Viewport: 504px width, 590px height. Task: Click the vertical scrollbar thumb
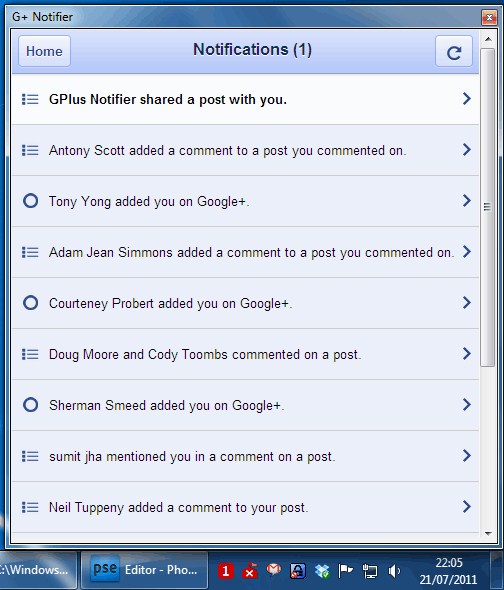click(487, 207)
